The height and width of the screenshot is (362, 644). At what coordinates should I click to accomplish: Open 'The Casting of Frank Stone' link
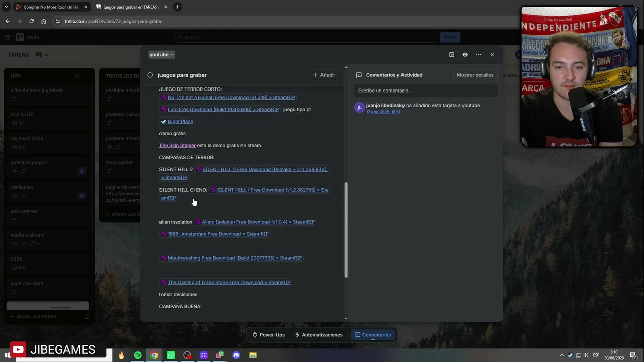pos(225,282)
